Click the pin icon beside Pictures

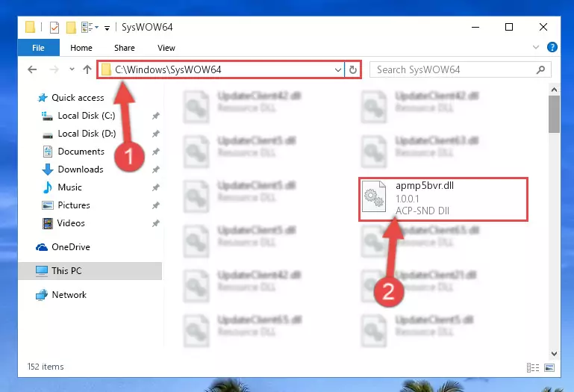[156, 205]
